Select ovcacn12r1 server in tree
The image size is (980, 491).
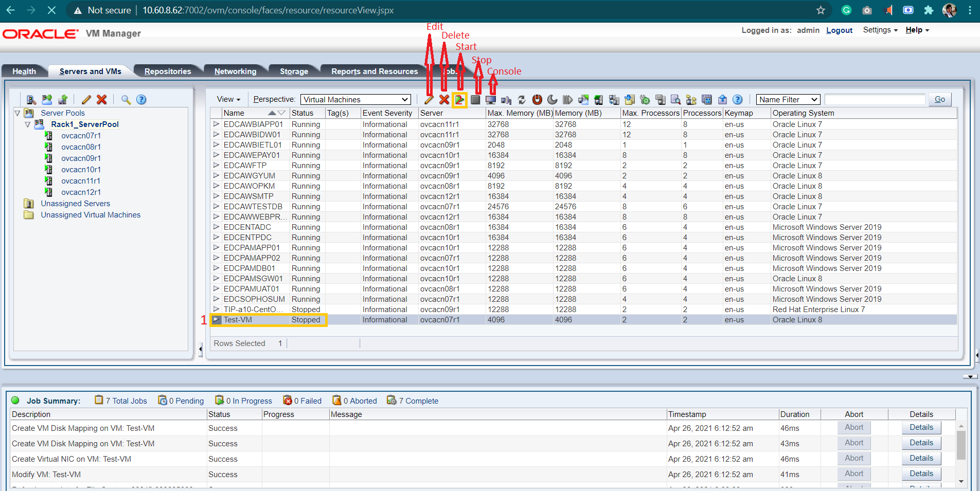pos(81,192)
